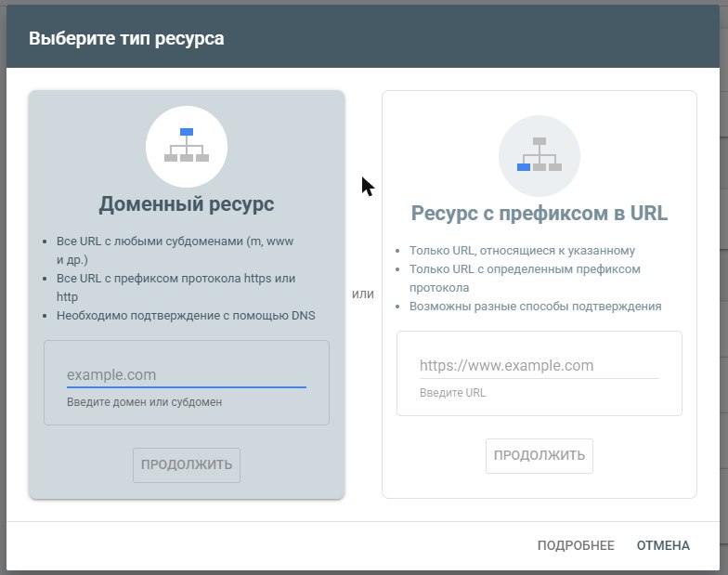The image size is (728, 575).
Task: Click the text 'Необходимо подтверждение с помощью DNS'
Action: [x=186, y=316]
